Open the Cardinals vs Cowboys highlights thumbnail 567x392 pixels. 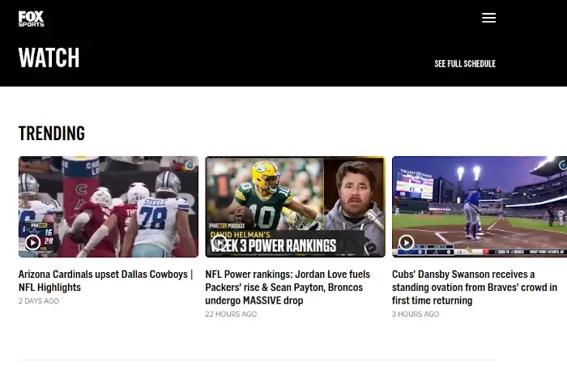[109, 207]
